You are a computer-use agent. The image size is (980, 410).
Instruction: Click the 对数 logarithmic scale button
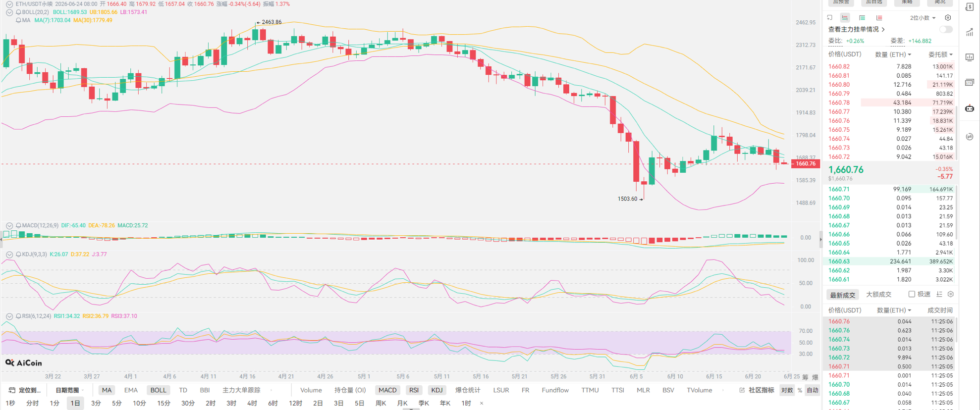tap(787, 390)
